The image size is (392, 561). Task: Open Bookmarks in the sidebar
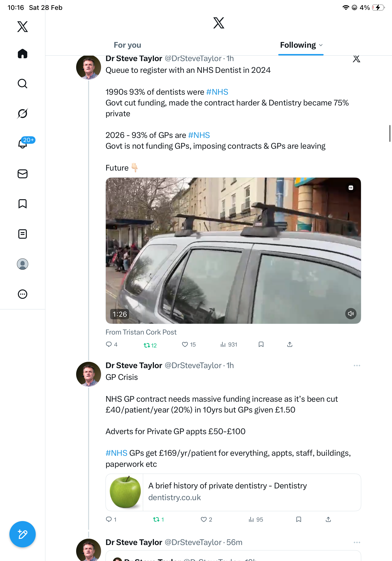pyautogui.click(x=23, y=204)
